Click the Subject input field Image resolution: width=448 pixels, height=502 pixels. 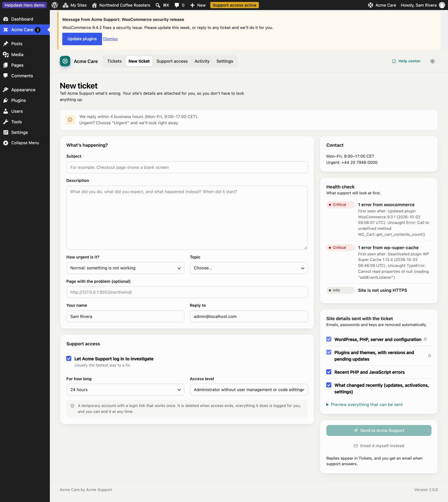pos(187,167)
